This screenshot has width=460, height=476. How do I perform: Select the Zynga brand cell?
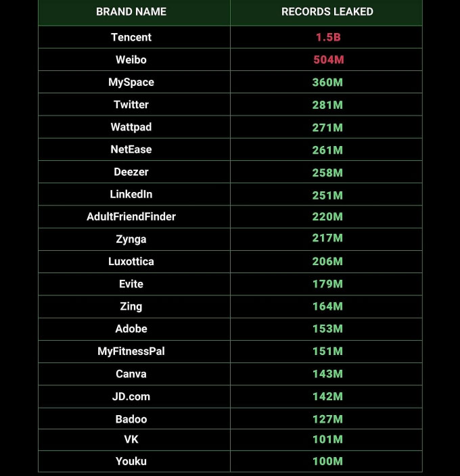pos(131,239)
